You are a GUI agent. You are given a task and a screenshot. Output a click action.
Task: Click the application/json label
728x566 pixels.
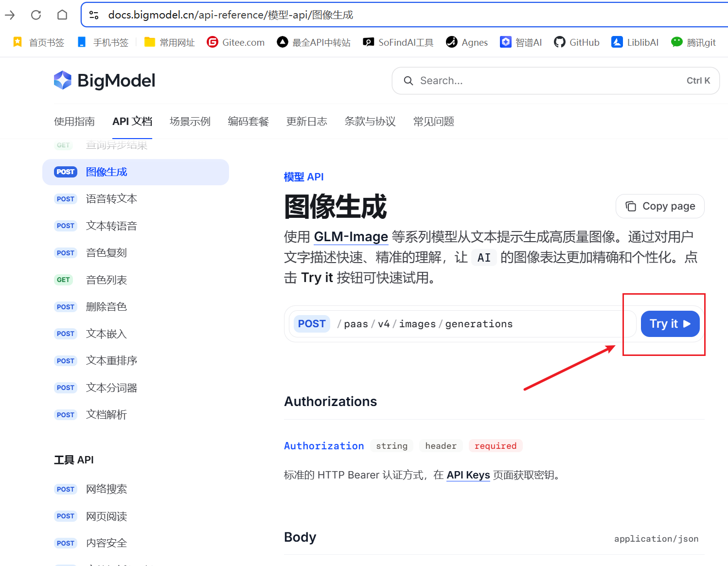tap(656, 539)
